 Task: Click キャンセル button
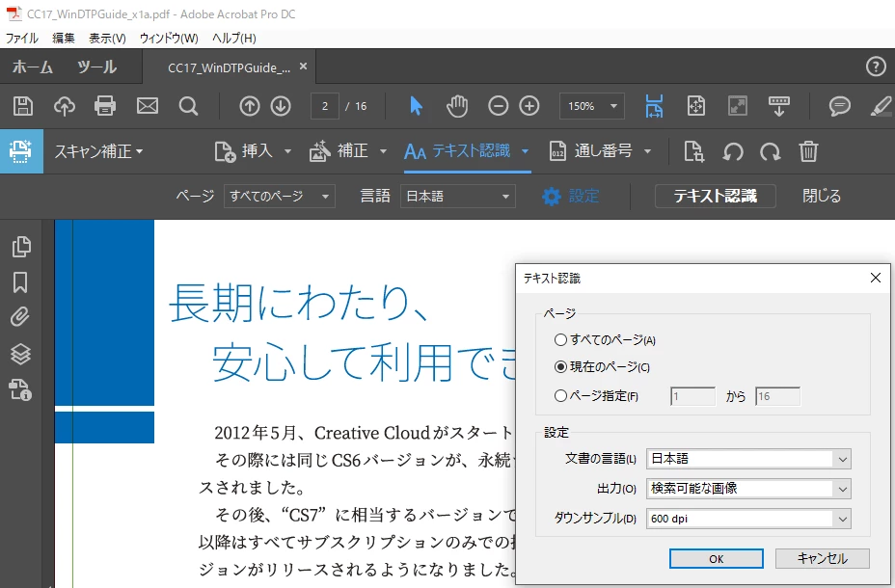(x=822, y=559)
